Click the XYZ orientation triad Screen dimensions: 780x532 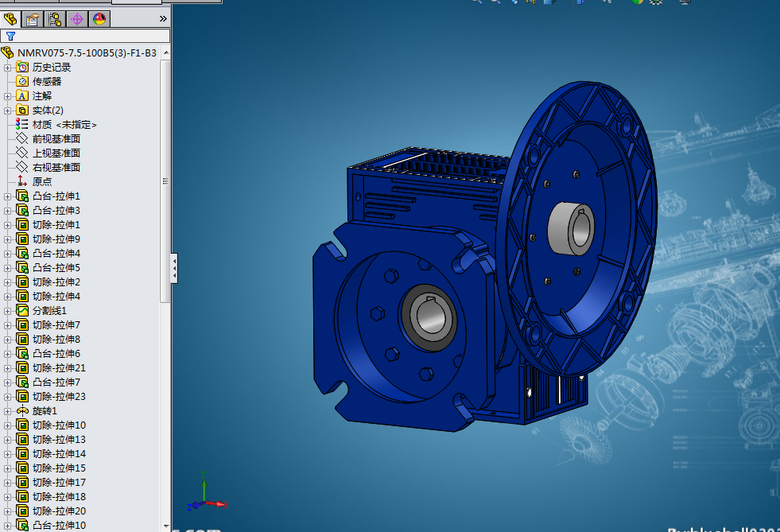(207, 491)
